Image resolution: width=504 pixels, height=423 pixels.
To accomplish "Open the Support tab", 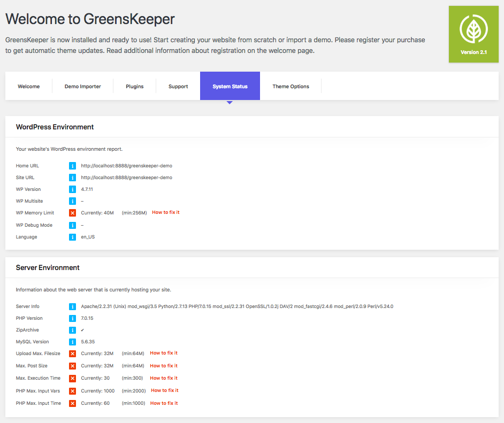I will pyautogui.click(x=178, y=86).
